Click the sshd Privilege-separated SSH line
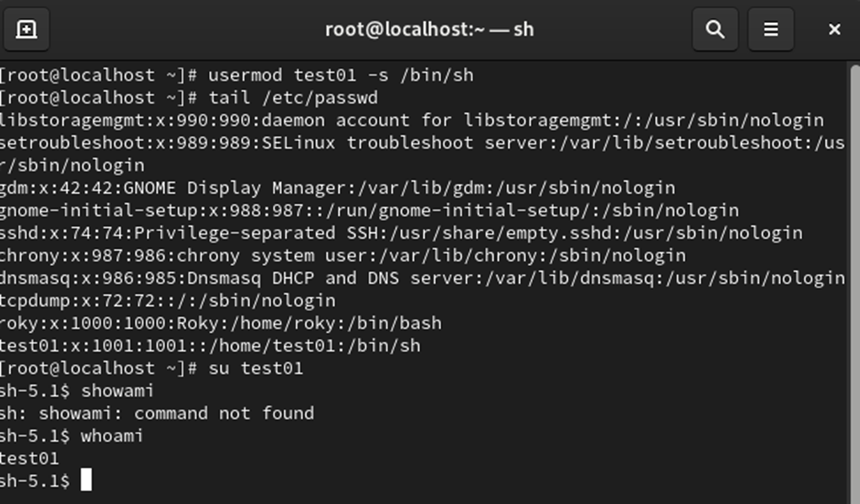The height and width of the screenshot is (504, 860). coord(399,232)
